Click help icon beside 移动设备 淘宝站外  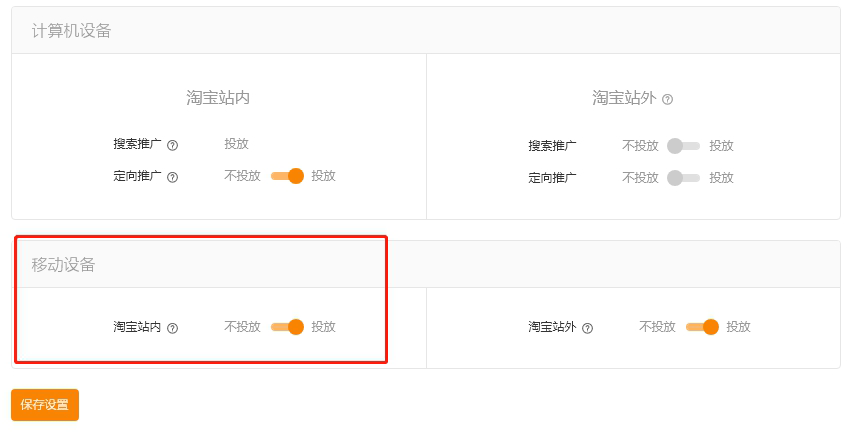point(588,328)
